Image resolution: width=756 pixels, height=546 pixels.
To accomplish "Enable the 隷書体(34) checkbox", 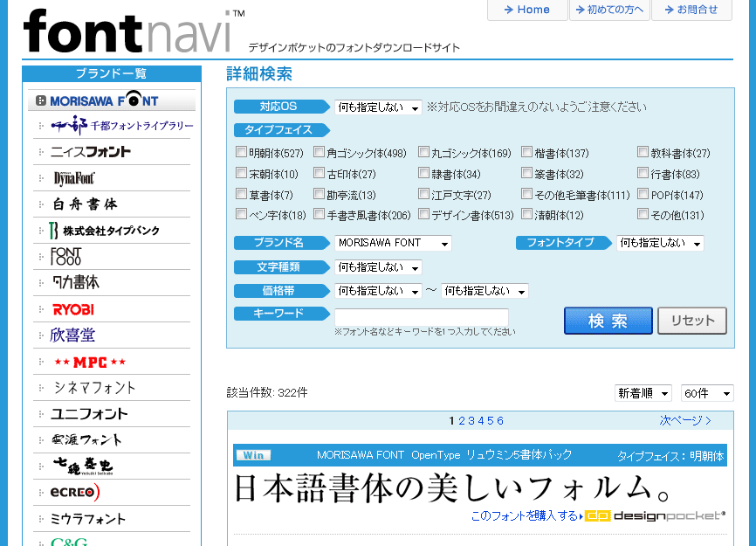I will (423, 173).
